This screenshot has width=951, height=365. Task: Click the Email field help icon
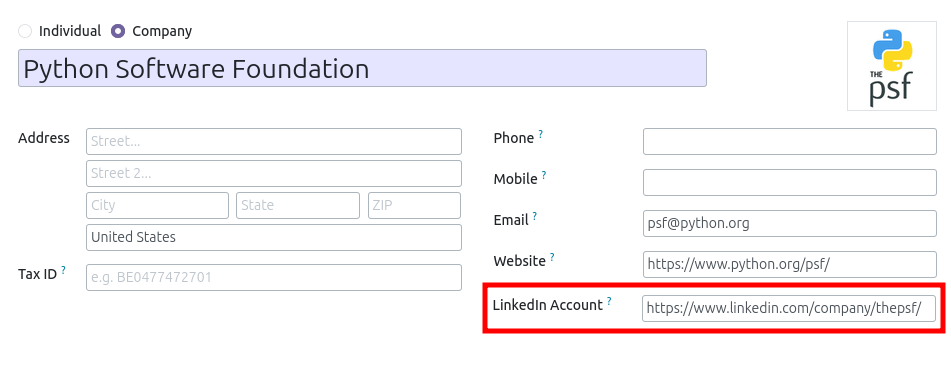point(535,216)
